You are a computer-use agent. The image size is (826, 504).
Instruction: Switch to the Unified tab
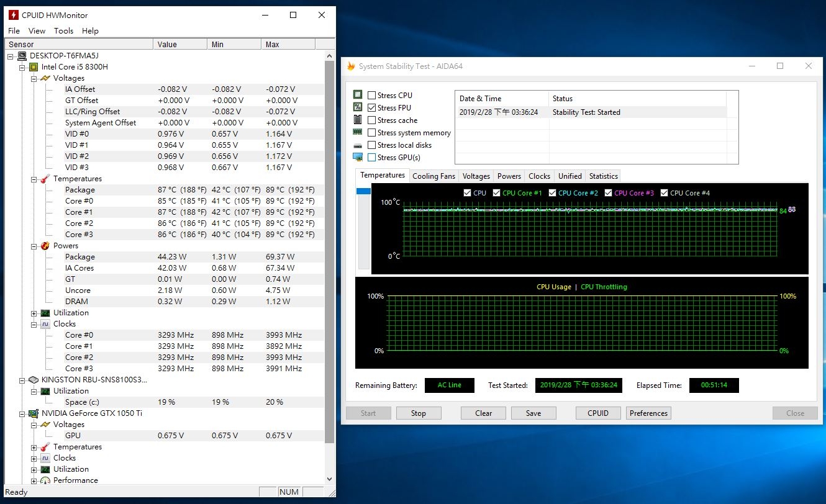coord(570,176)
